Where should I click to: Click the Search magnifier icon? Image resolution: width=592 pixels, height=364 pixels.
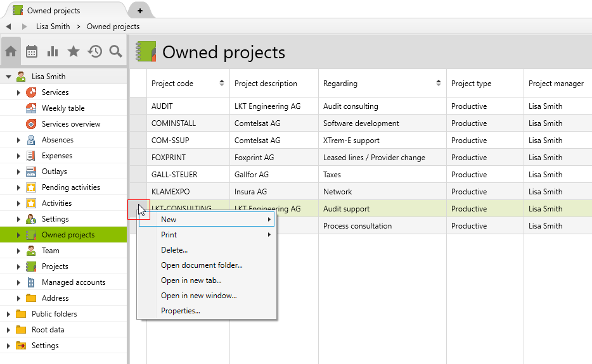(115, 52)
